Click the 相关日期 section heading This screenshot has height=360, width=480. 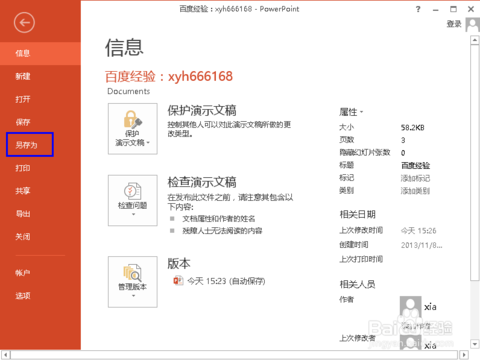coord(357,214)
